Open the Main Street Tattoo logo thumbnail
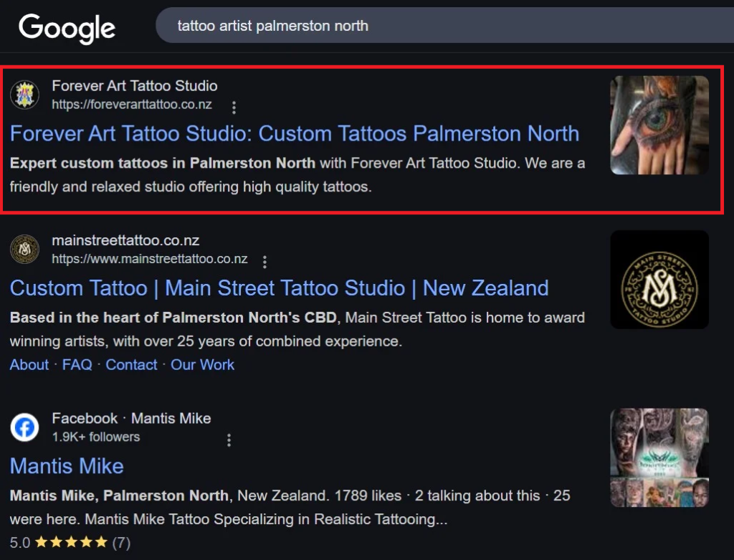This screenshot has height=560, width=734. 659,280
